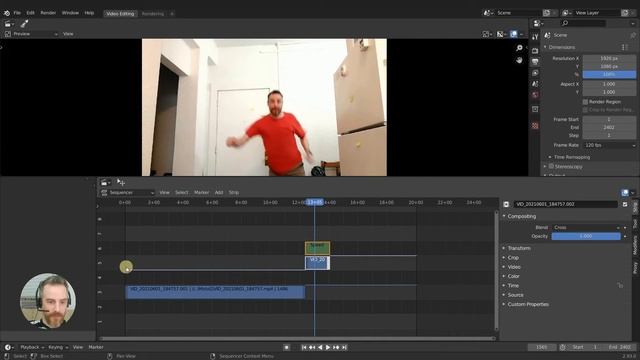The image size is (640, 360).
Task: Click the new view layer icon beside View Layer
Action: click(x=625, y=13)
